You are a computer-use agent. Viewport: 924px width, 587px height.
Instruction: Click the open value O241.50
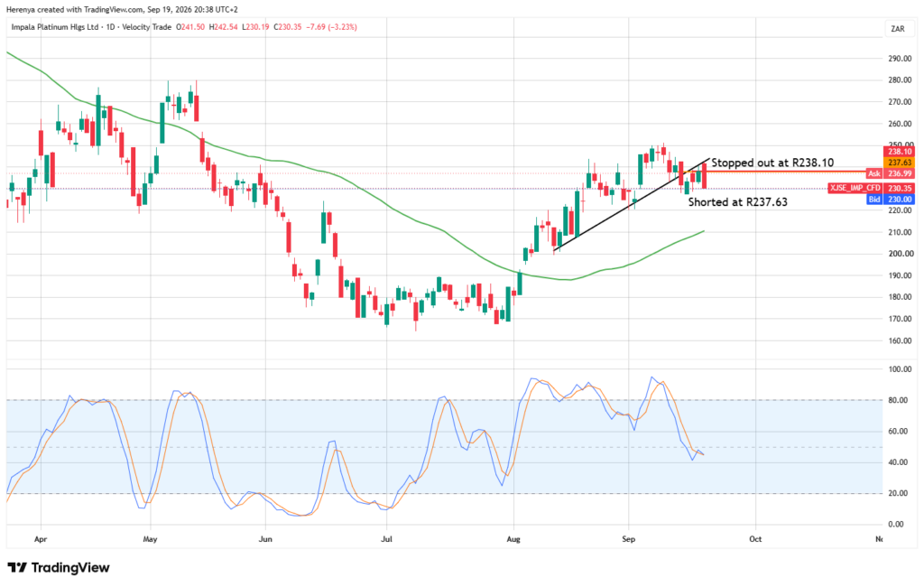tap(190, 27)
